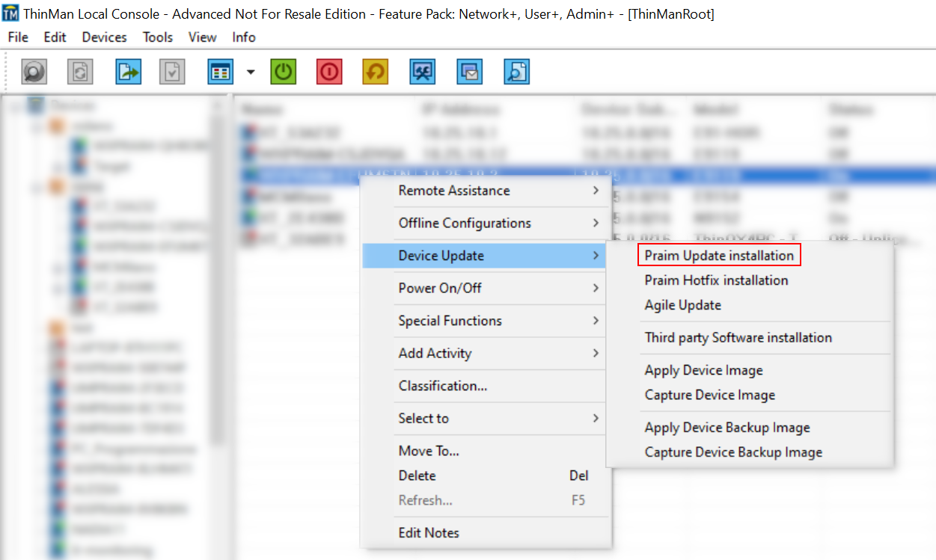This screenshot has height=560, width=936.
Task: Click the blue export arrow toolbar icon
Action: point(128,71)
